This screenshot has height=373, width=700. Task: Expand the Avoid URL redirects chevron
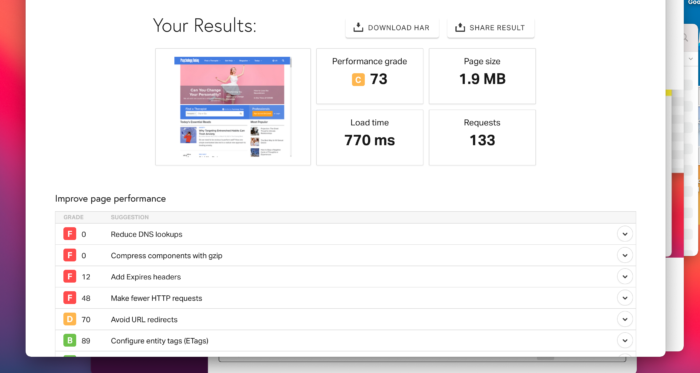625,319
